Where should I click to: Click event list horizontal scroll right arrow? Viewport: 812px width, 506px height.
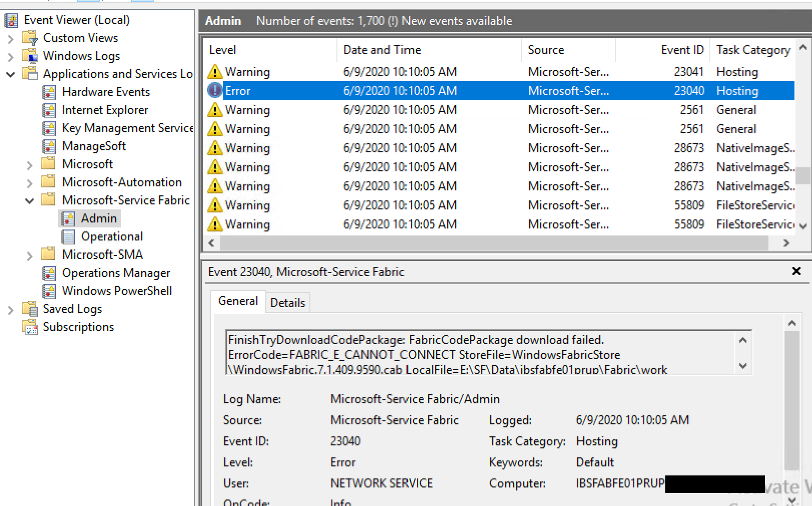click(786, 243)
